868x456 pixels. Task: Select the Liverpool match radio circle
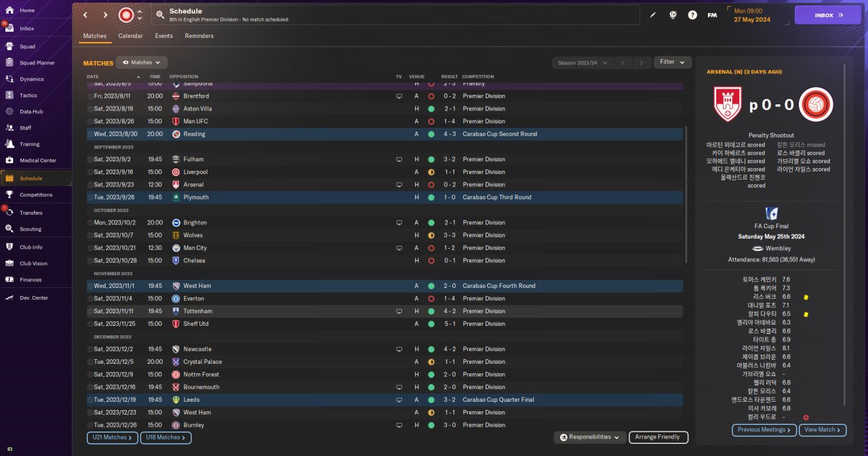[90, 172]
